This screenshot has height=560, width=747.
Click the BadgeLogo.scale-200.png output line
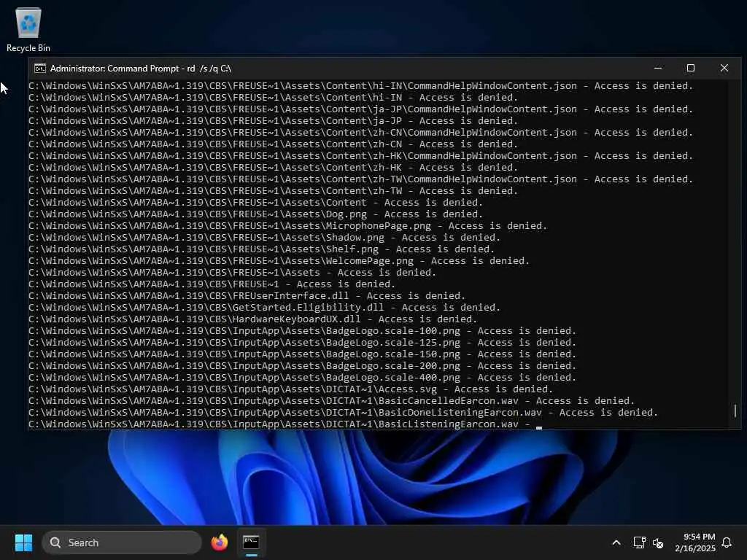pos(303,366)
